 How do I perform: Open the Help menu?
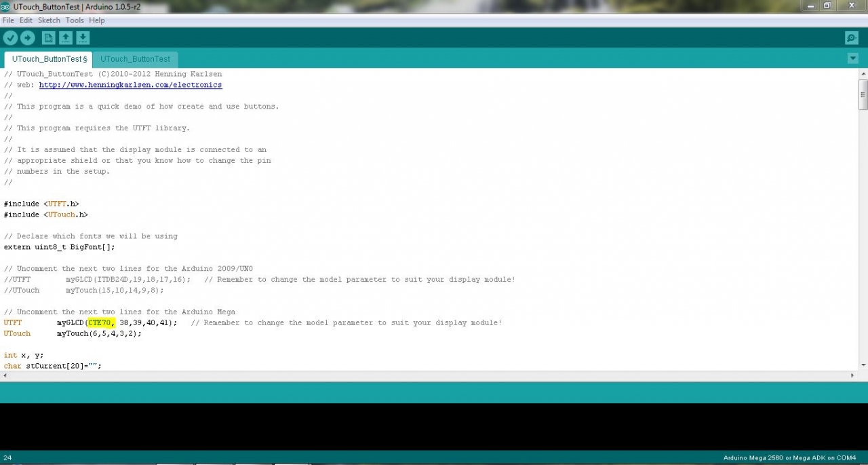(97, 20)
